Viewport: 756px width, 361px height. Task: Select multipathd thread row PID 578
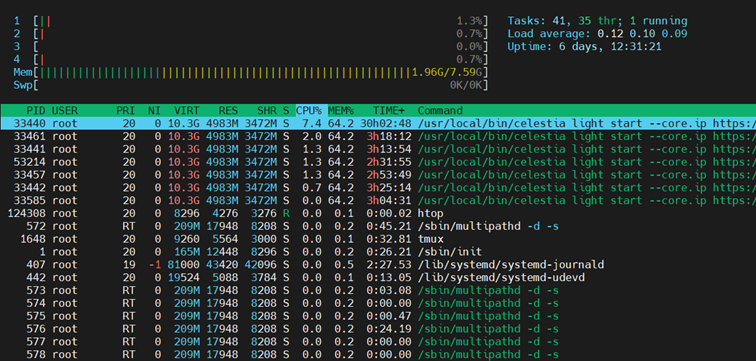point(378,355)
